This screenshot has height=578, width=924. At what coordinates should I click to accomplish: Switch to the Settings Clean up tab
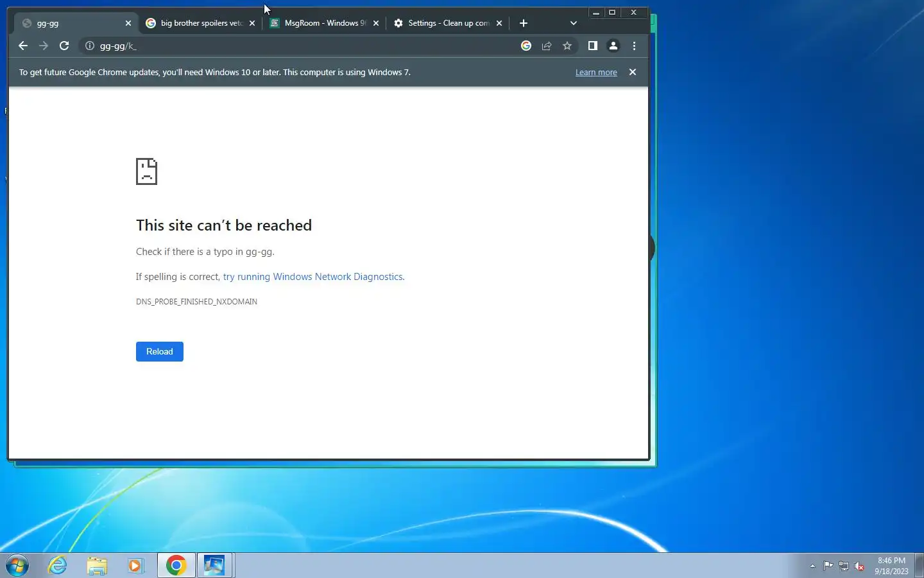click(x=447, y=23)
